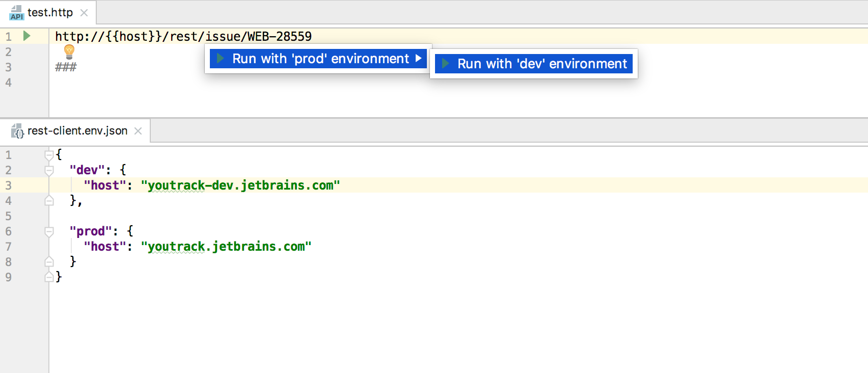Click the "youtrack.jetbrains.com" host value
The image size is (868, 373).
click(226, 247)
